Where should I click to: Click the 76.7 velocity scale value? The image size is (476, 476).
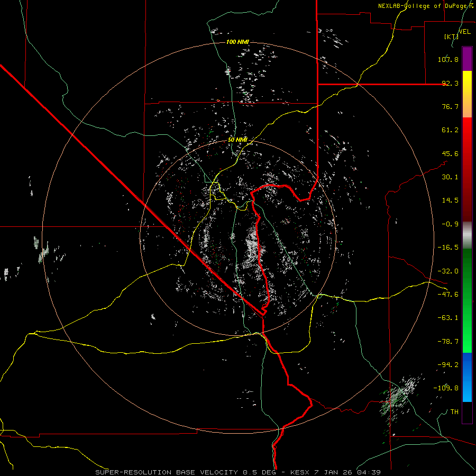pos(450,106)
